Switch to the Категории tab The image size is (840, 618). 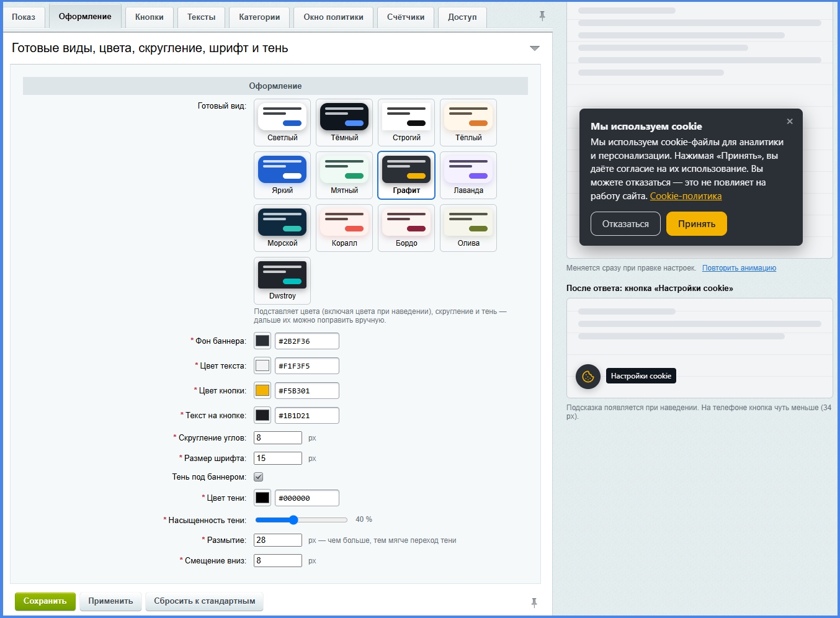click(x=259, y=17)
